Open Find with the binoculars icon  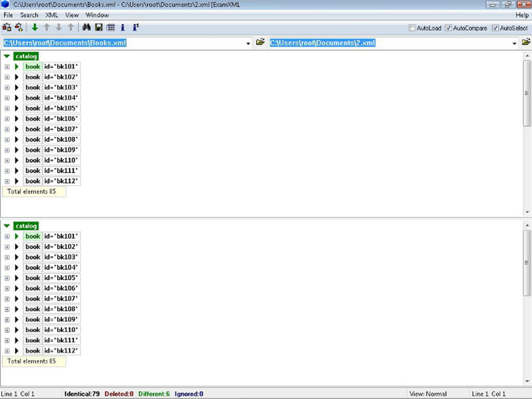(x=87, y=27)
